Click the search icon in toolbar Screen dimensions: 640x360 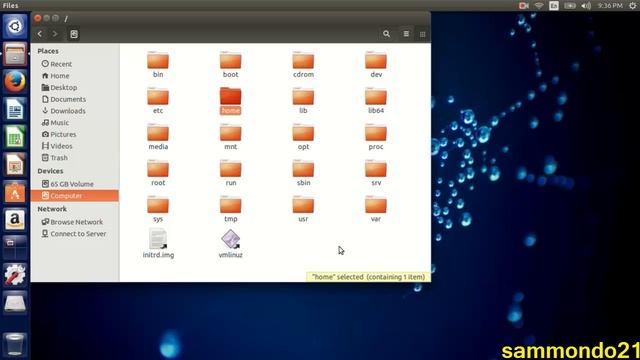point(386,34)
